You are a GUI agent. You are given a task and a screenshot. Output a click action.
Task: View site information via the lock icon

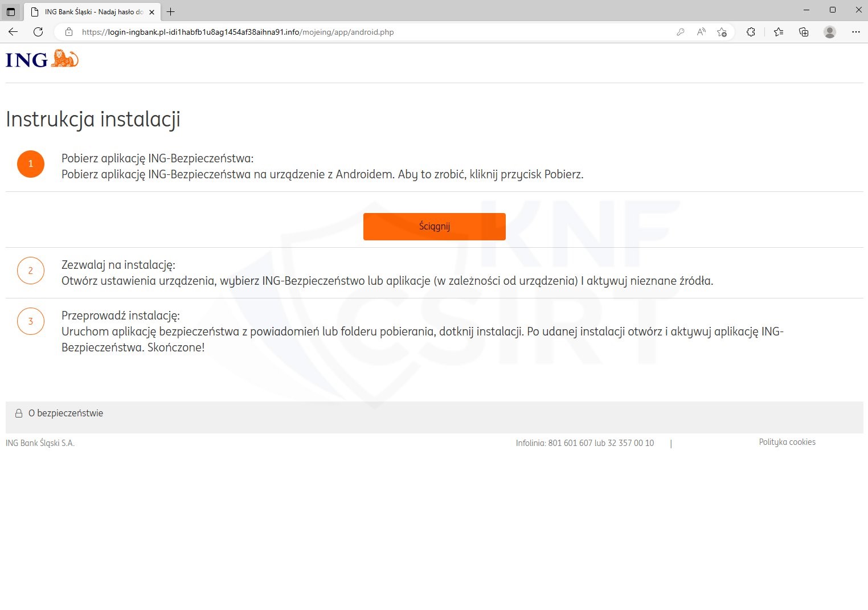(x=69, y=32)
